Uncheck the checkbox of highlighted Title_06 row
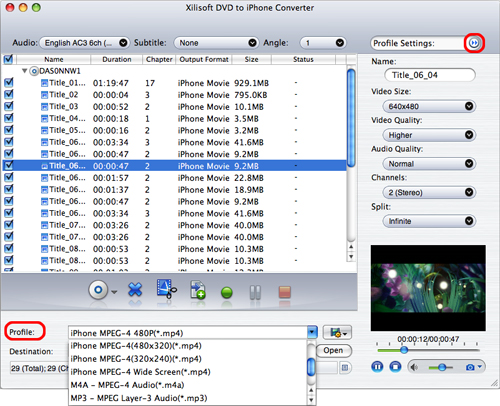The image size is (500, 406). tap(9, 165)
